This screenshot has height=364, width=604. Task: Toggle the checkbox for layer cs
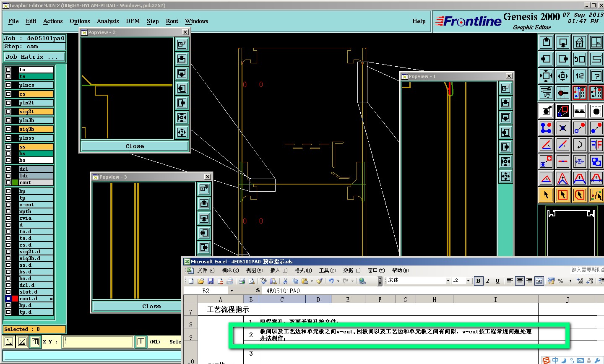pyautogui.click(x=8, y=94)
